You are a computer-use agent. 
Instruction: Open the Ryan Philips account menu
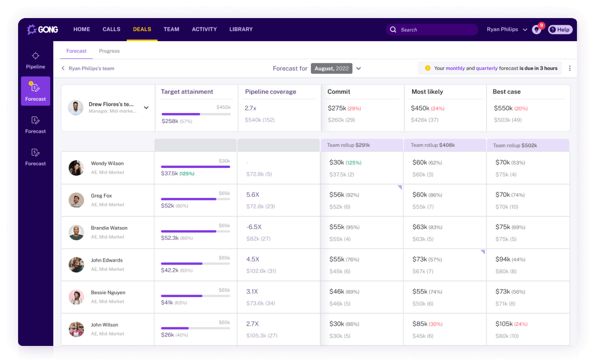pyautogui.click(x=506, y=29)
